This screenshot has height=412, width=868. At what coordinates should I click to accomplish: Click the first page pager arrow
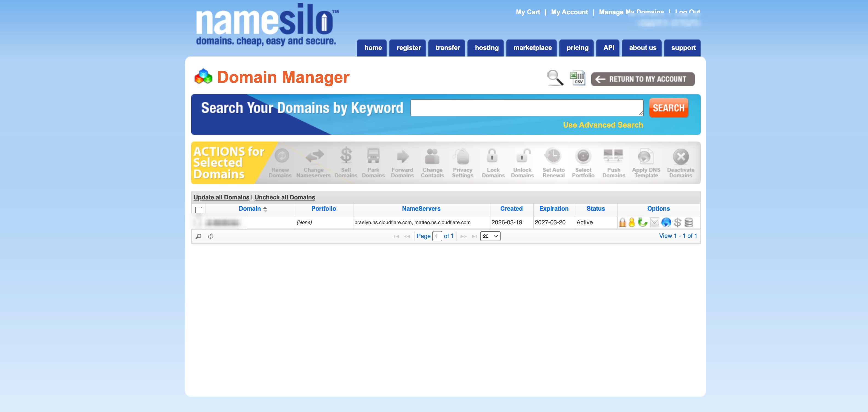(x=396, y=236)
